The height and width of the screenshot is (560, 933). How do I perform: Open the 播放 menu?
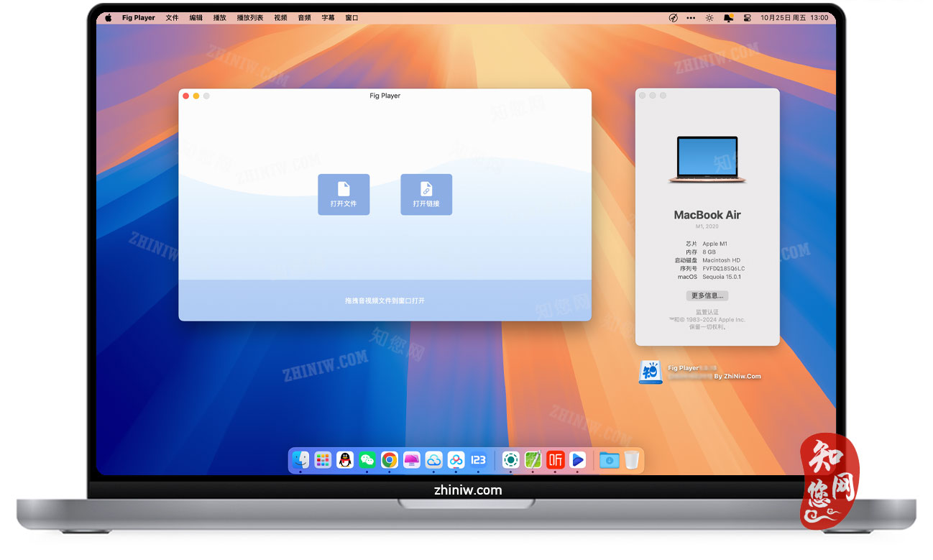pyautogui.click(x=219, y=18)
